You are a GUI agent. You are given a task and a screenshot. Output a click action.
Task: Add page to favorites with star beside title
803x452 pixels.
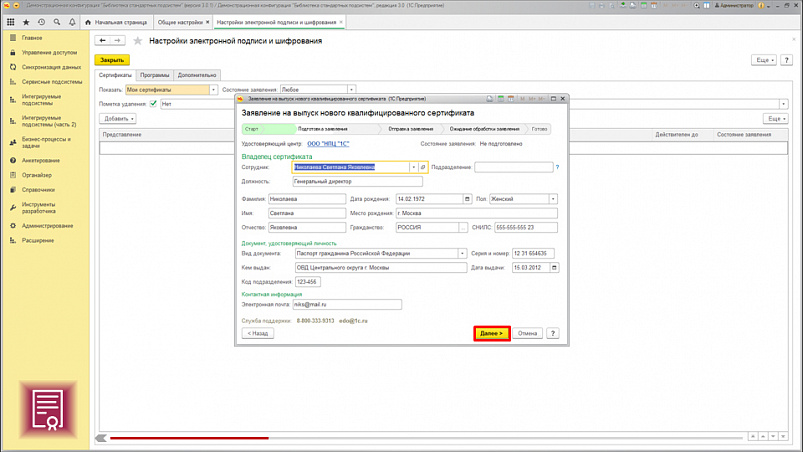click(x=138, y=42)
